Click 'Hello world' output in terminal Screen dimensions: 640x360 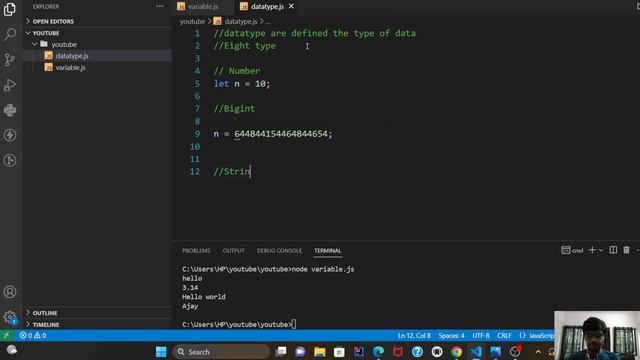click(x=204, y=297)
